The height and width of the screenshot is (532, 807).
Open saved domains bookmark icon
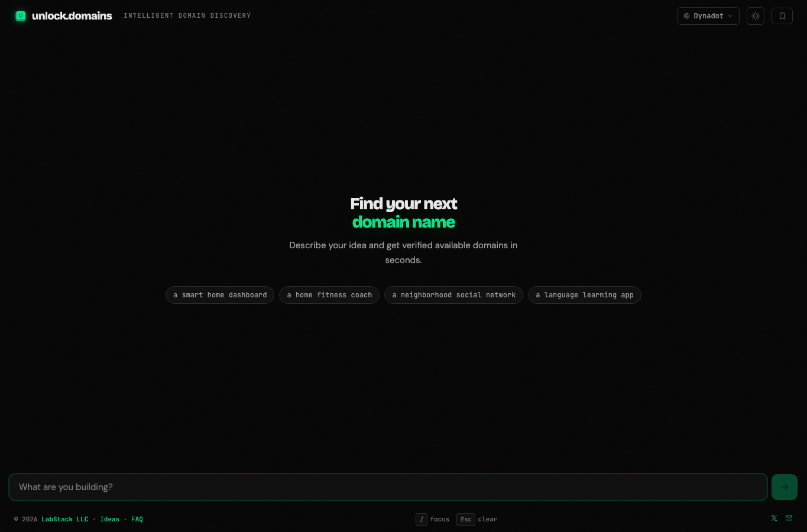click(x=782, y=16)
